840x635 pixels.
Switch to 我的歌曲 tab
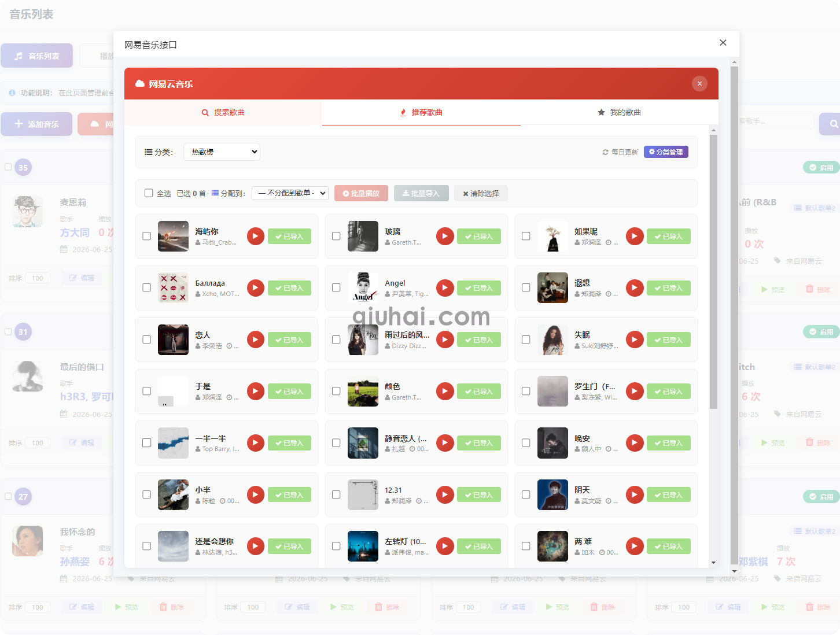(x=620, y=112)
